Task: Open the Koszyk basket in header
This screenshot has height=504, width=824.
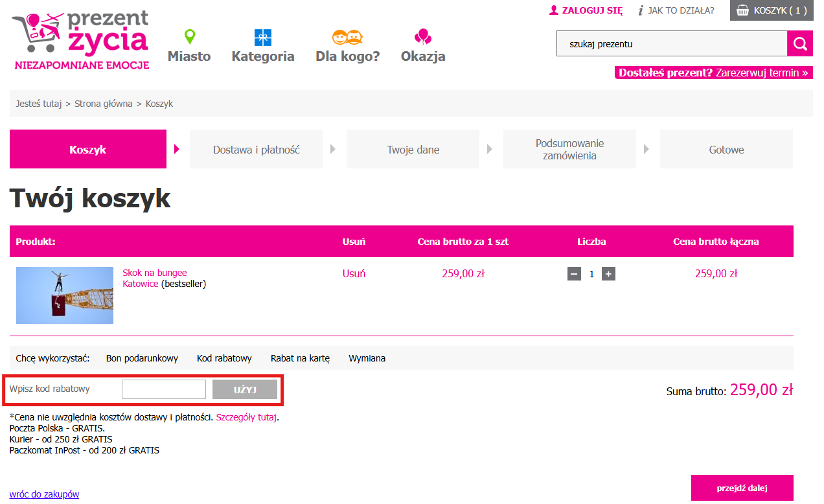Action: 772,10
